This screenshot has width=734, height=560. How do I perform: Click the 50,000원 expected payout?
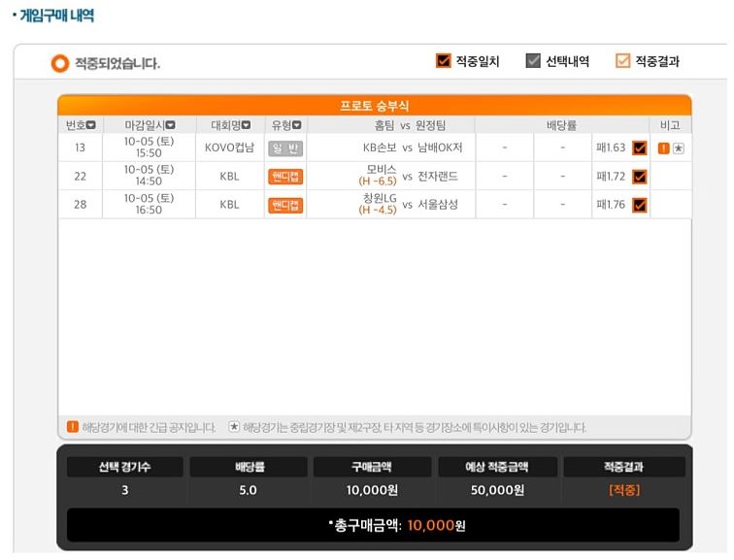[497, 490]
